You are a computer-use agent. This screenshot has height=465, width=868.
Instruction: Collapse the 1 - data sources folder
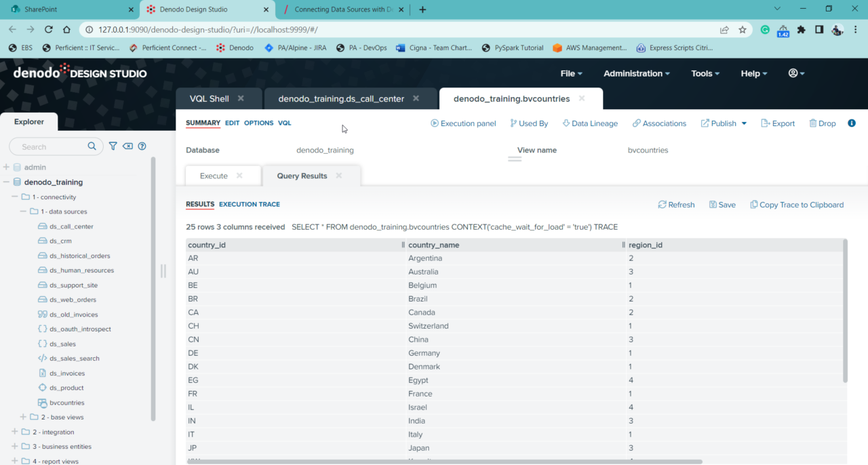pos(24,211)
